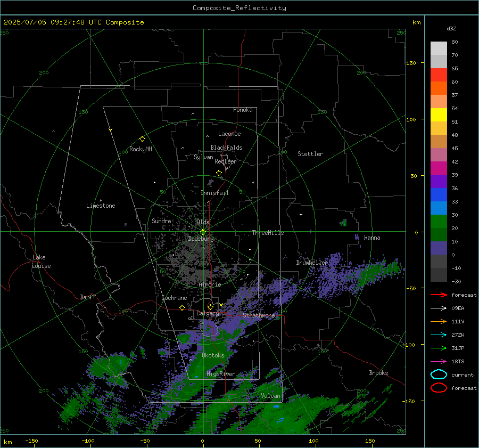
Task: Click the Olds town label
Action: 203,222
